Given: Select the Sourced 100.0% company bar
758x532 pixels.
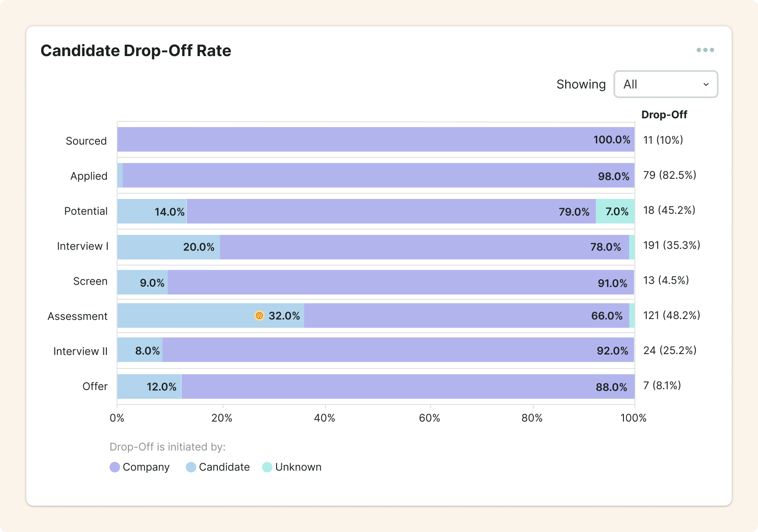Looking at the screenshot, I should pyautogui.click(x=375, y=139).
